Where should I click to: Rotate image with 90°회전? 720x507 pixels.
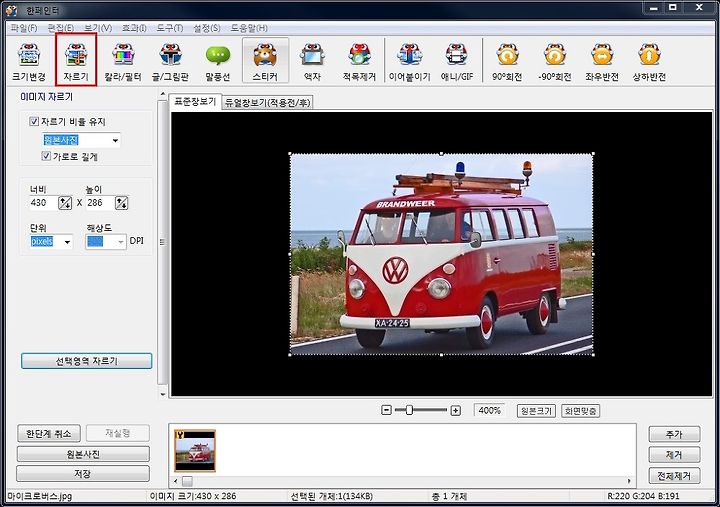(507, 62)
